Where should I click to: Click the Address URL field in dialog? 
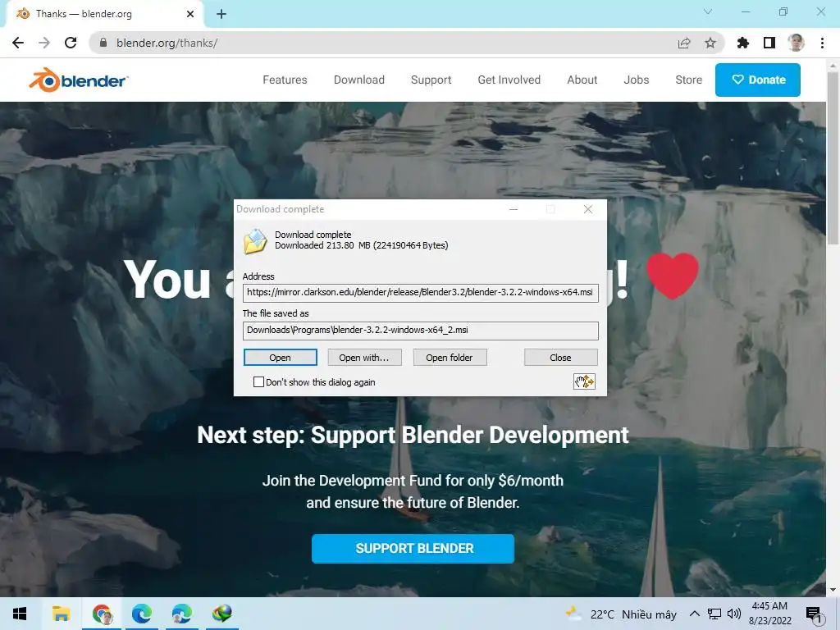pos(421,293)
